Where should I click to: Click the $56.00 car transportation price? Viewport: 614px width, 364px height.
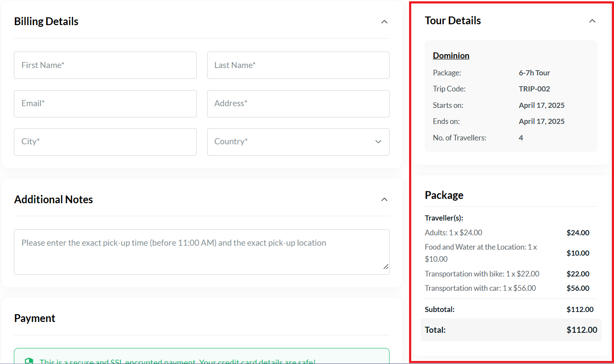coord(578,288)
